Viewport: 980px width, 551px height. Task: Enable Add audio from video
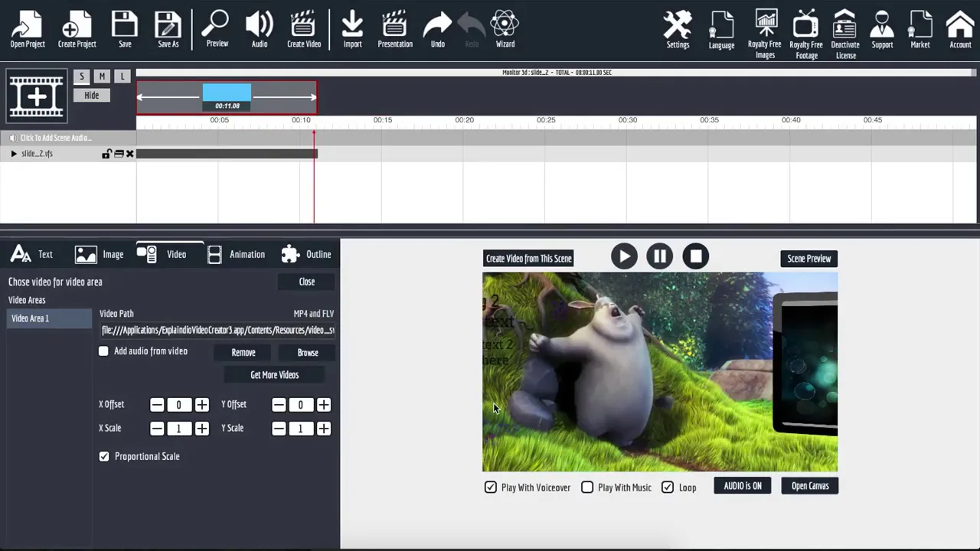pos(103,351)
